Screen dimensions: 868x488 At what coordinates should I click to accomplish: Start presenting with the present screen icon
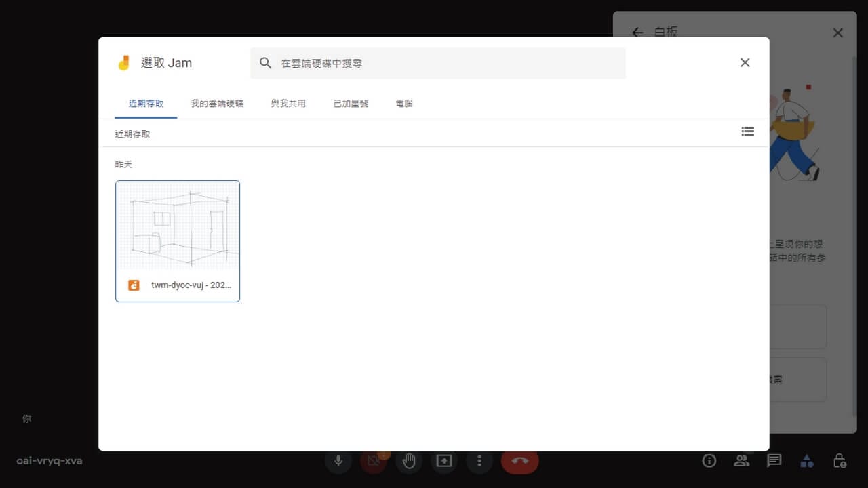[444, 460]
